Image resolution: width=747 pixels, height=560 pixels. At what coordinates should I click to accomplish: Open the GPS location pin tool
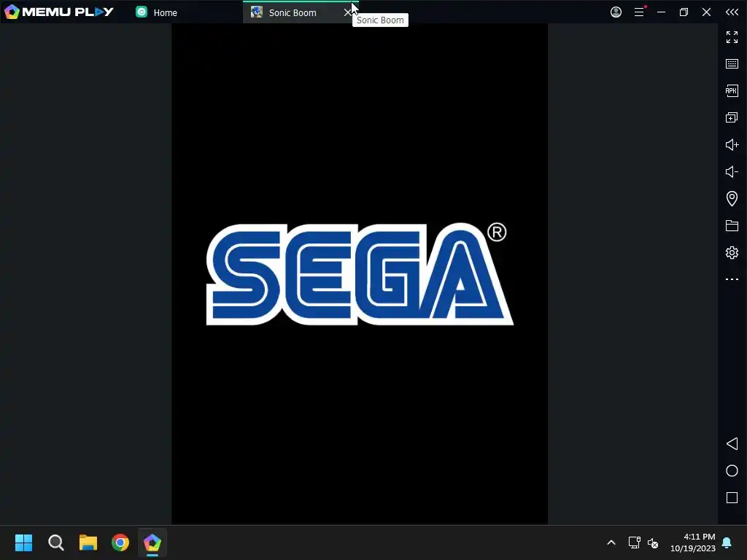(x=732, y=198)
